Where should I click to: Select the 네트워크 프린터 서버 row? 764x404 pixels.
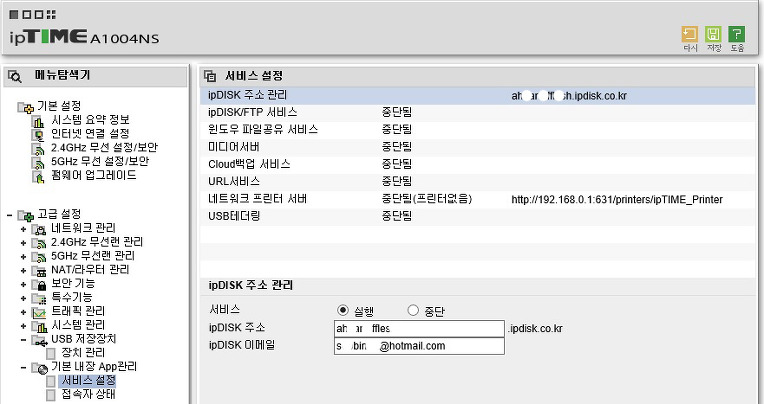[477, 199]
